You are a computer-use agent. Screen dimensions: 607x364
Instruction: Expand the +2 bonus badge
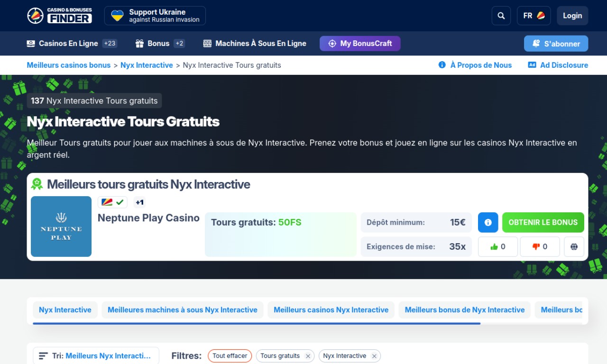point(179,43)
